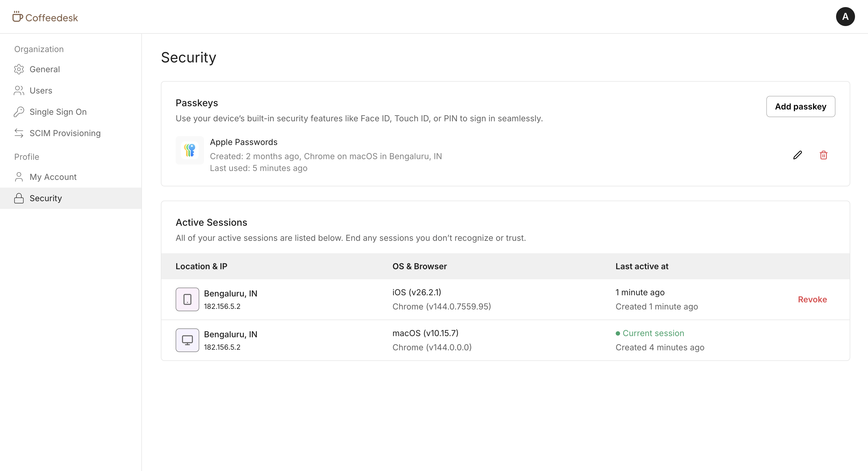Image resolution: width=868 pixels, height=471 pixels.
Task: Click the Single Sign On key icon
Action: [x=19, y=112]
